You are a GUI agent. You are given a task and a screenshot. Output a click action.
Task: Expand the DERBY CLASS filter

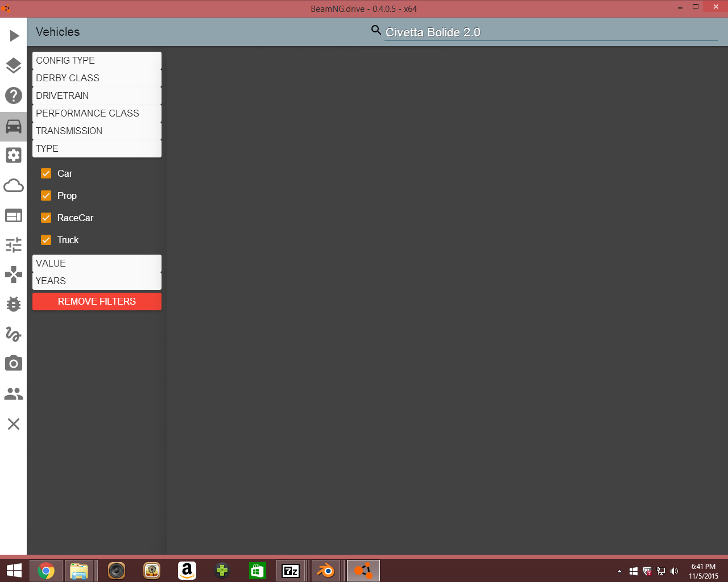click(x=97, y=78)
